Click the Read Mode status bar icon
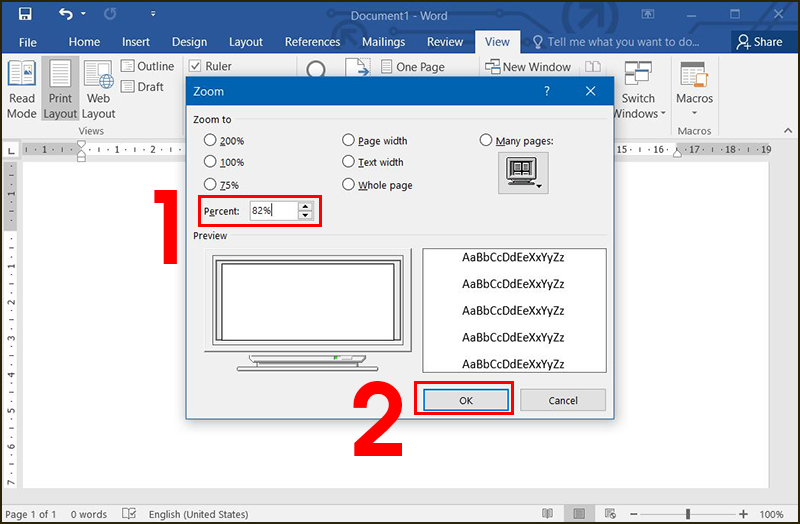Image resolution: width=800 pixels, height=524 pixels. click(x=547, y=513)
